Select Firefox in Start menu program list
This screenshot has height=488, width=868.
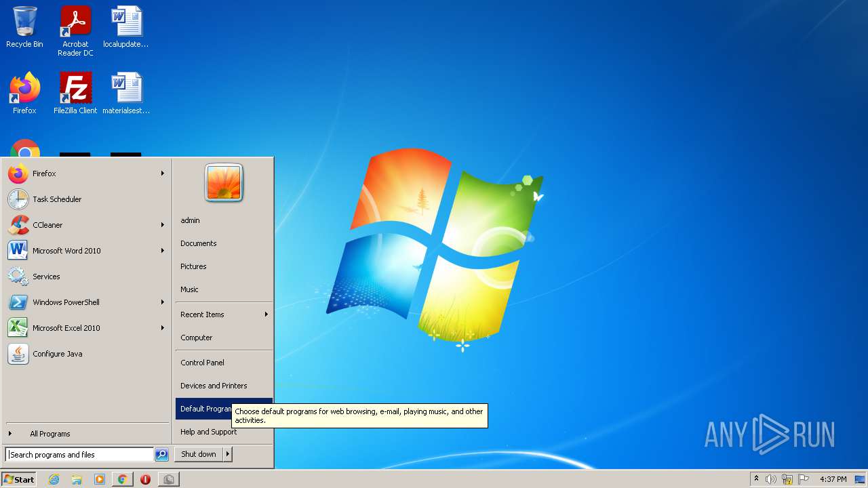(86, 174)
